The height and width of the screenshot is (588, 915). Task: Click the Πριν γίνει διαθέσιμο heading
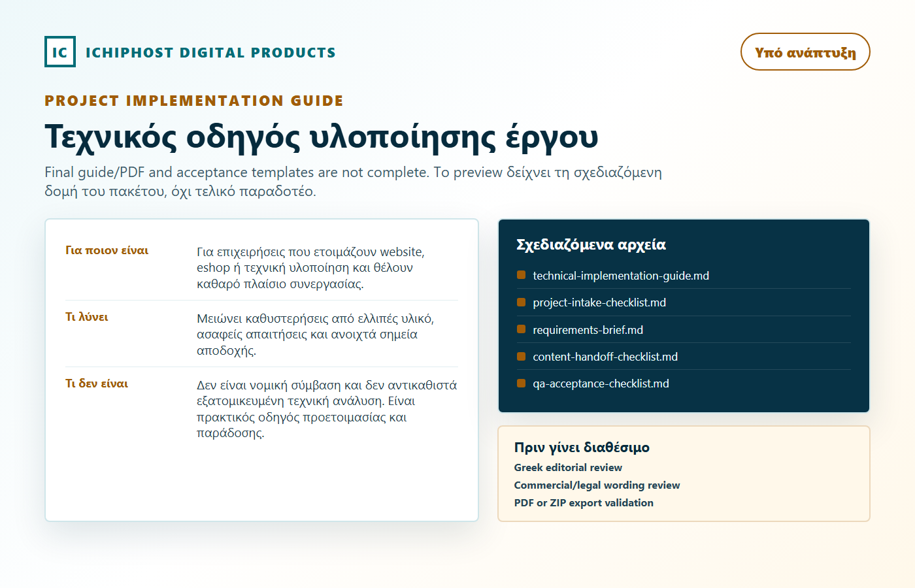coord(582,448)
